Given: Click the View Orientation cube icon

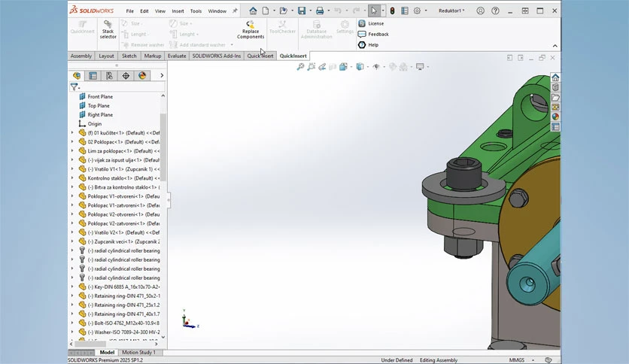Looking at the screenshot, I should pyautogui.click(x=343, y=66).
